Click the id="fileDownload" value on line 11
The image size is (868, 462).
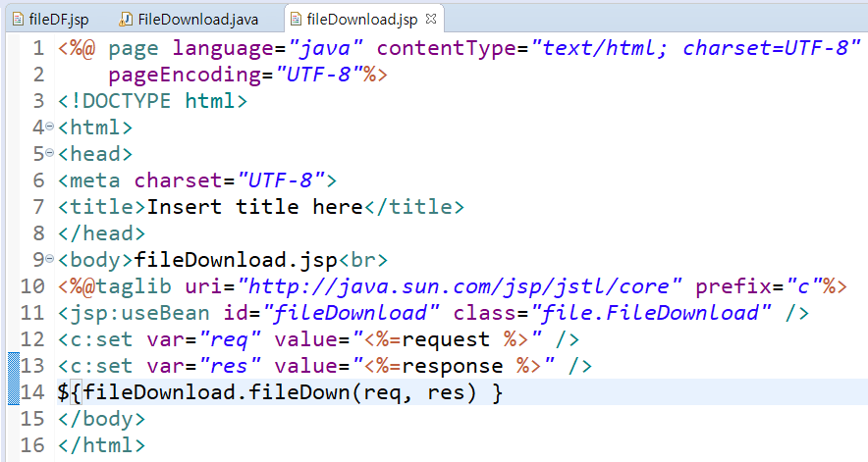coord(352,313)
